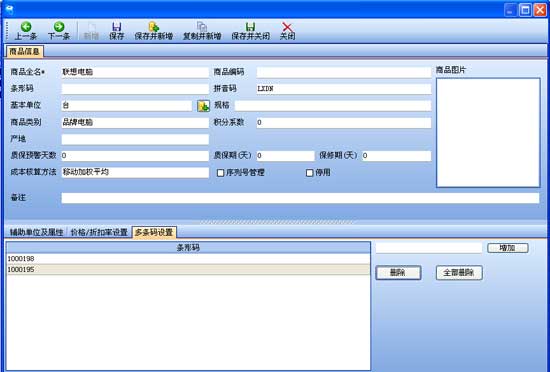Click the 保修期(天) input field

point(396,156)
